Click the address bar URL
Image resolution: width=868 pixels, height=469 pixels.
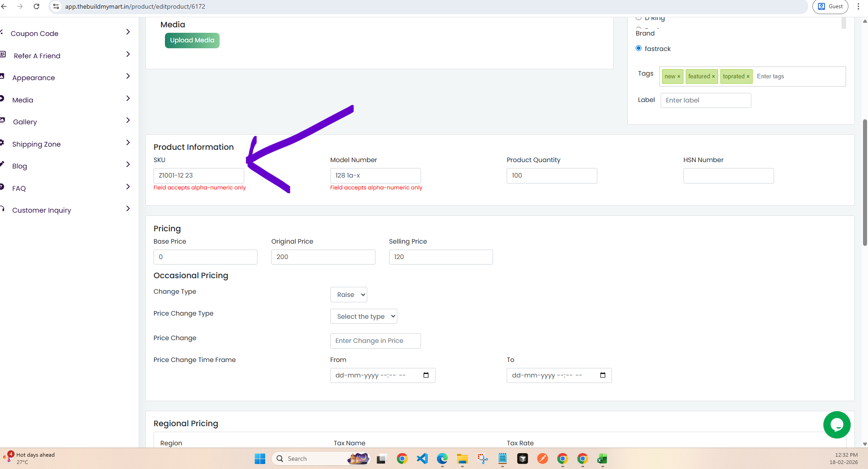coord(135,6)
